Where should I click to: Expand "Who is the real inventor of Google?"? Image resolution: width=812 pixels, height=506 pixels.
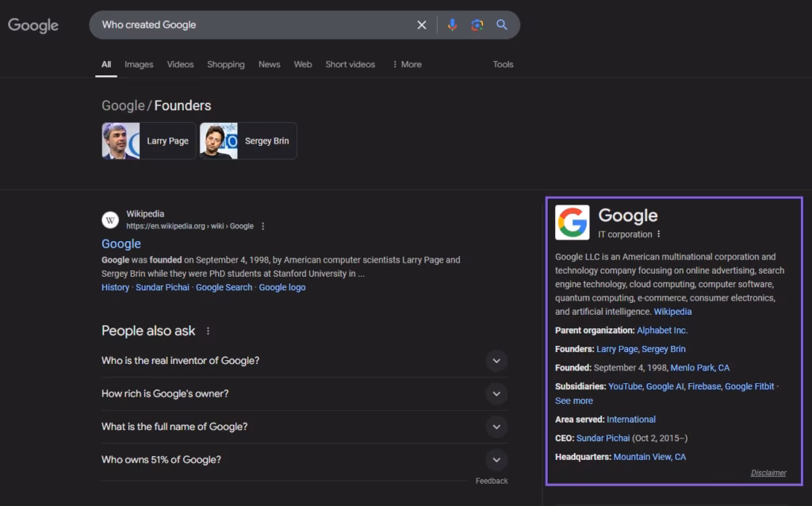[496, 361]
